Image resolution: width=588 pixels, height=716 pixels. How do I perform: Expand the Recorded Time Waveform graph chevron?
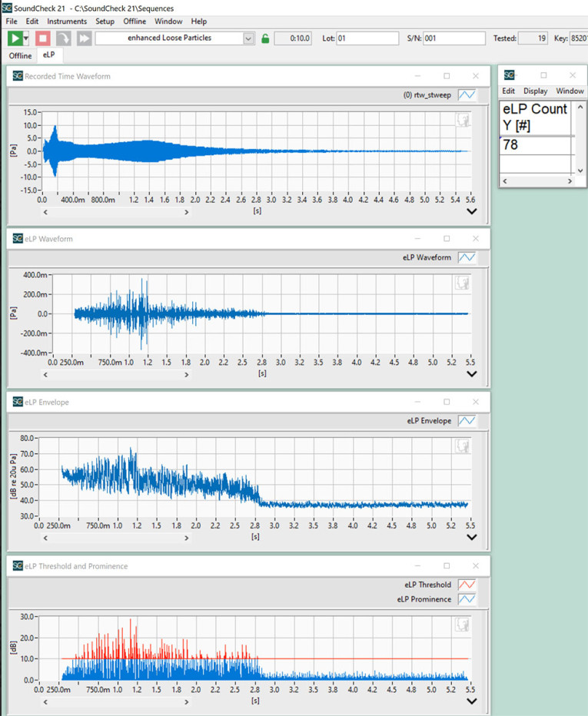(472, 211)
